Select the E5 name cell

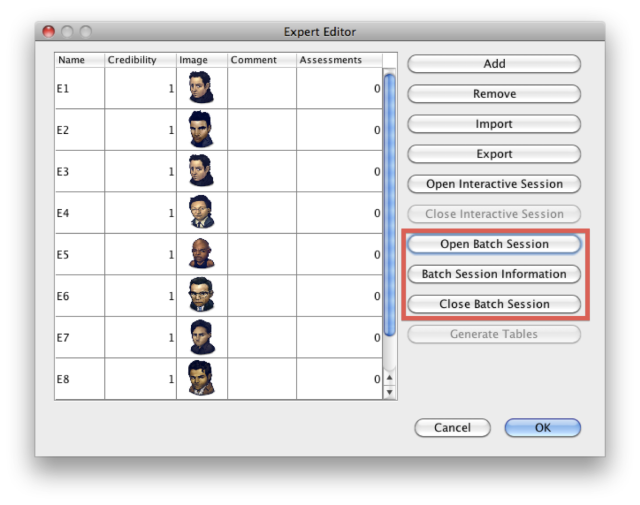click(x=80, y=254)
